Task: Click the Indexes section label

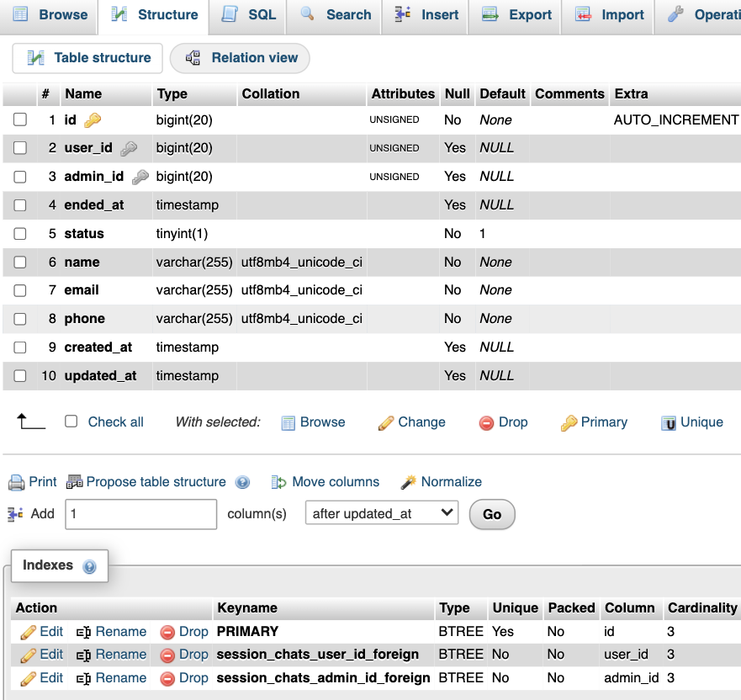Action: point(48,565)
